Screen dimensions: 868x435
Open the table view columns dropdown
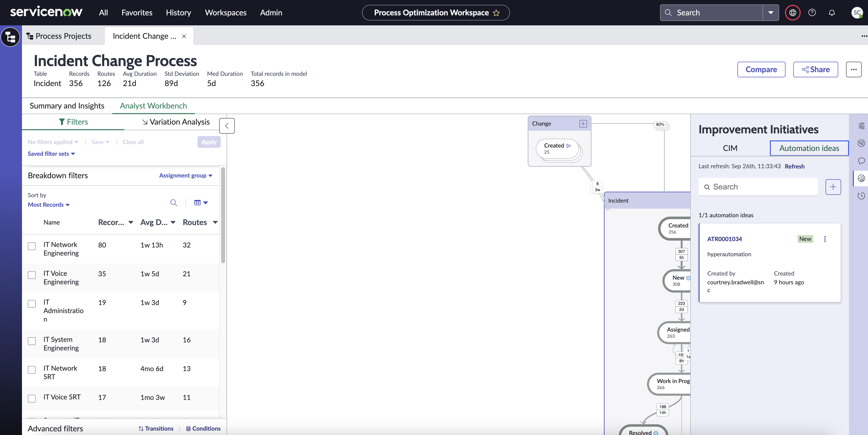click(201, 203)
